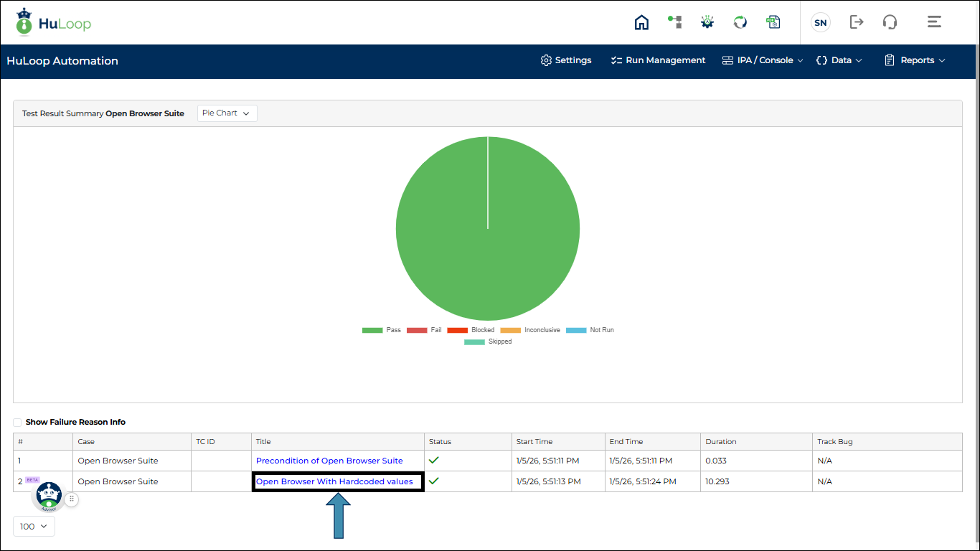980x551 pixels.
Task: Expand the Data menu
Action: click(839, 60)
